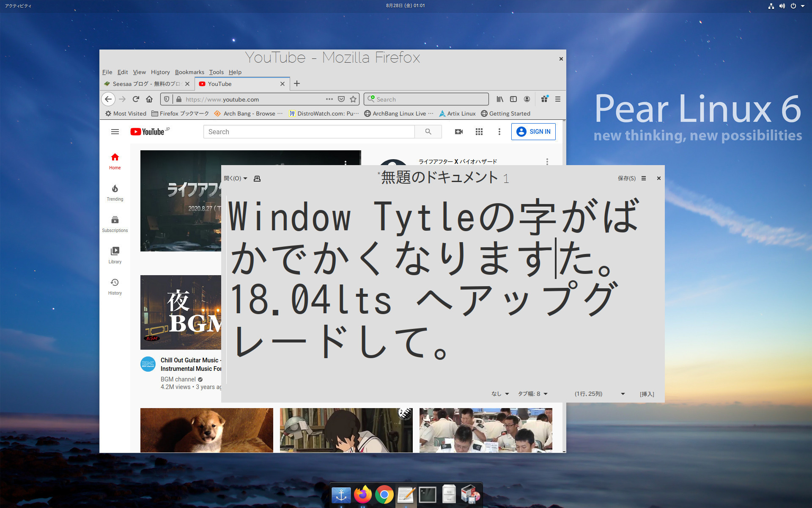Open Firefox File menu

coord(107,72)
